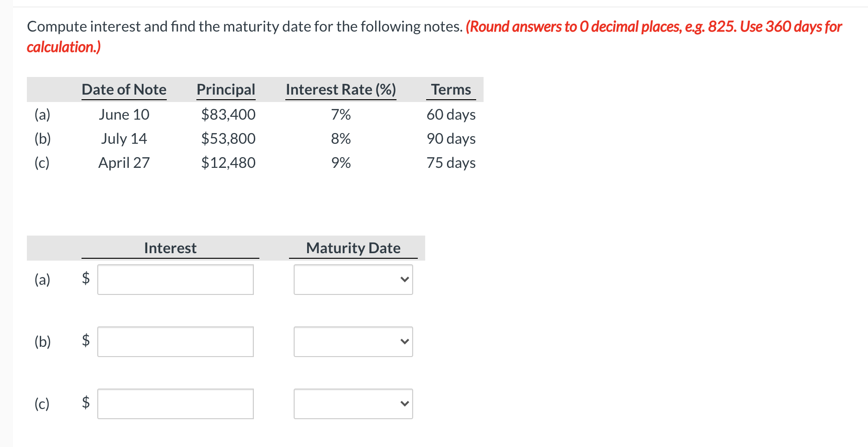
Task: Click the Maturity Date column heading
Action: click(x=353, y=248)
